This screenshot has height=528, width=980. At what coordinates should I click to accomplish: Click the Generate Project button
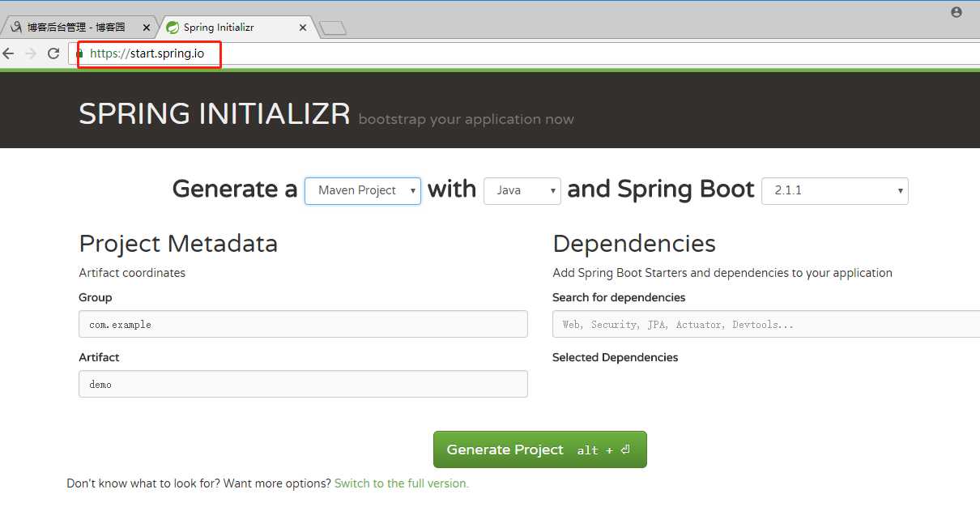(x=540, y=449)
